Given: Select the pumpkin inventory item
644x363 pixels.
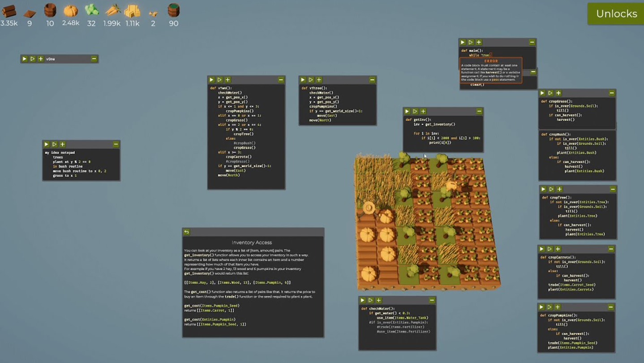Looking at the screenshot, I should point(70,10).
